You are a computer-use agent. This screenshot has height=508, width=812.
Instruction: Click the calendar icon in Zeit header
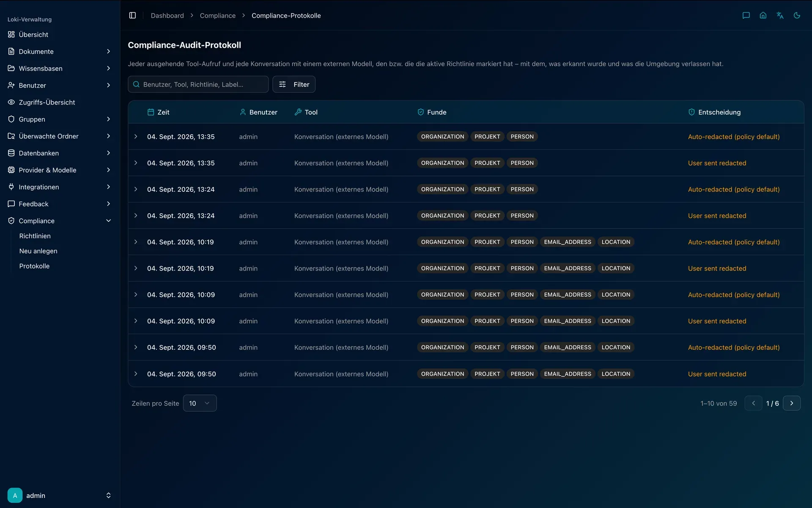click(x=151, y=112)
